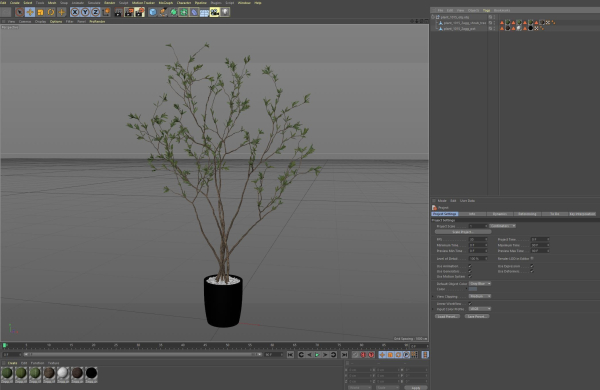This screenshot has height=390, width=600.
Task: Go to end of animation
Action: click(344, 355)
